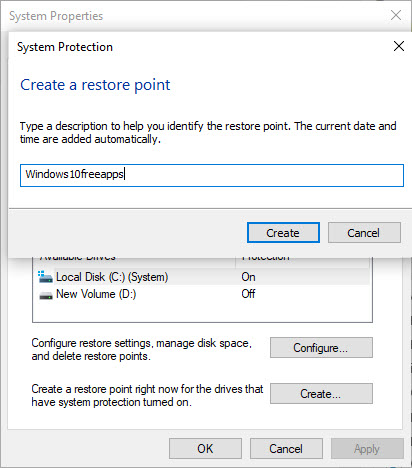This screenshot has width=412, height=468.
Task: Close the System Properties window with X
Action: point(396,15)
